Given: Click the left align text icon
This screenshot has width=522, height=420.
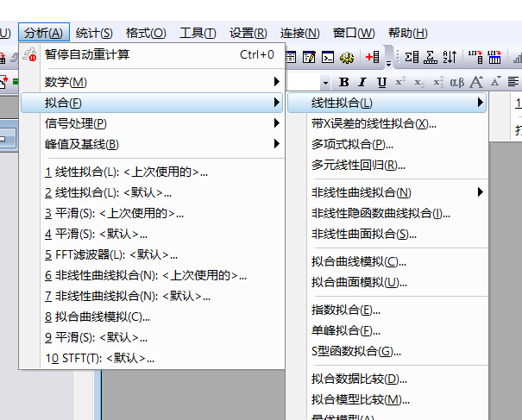Looking at the screenshot, I should pos(513,82).
